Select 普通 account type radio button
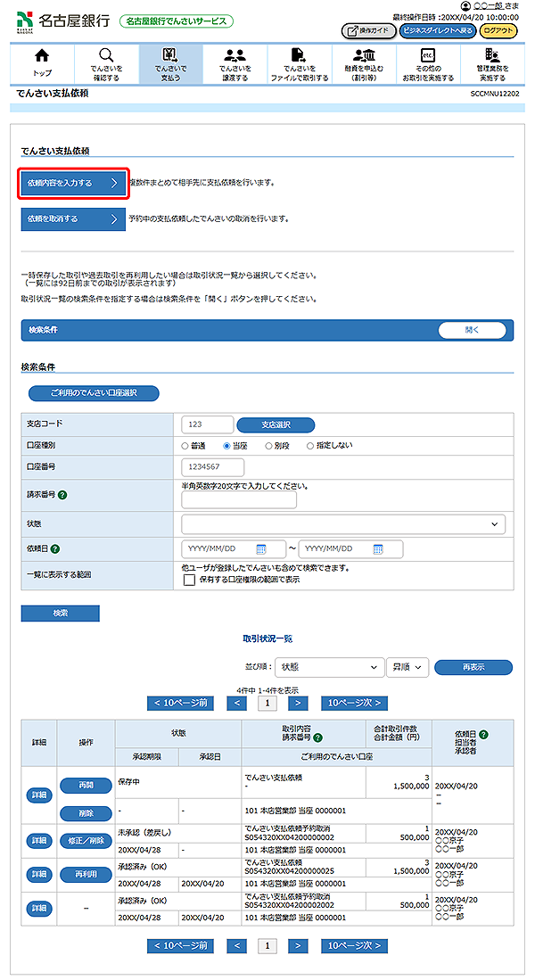 coord(185,445)
